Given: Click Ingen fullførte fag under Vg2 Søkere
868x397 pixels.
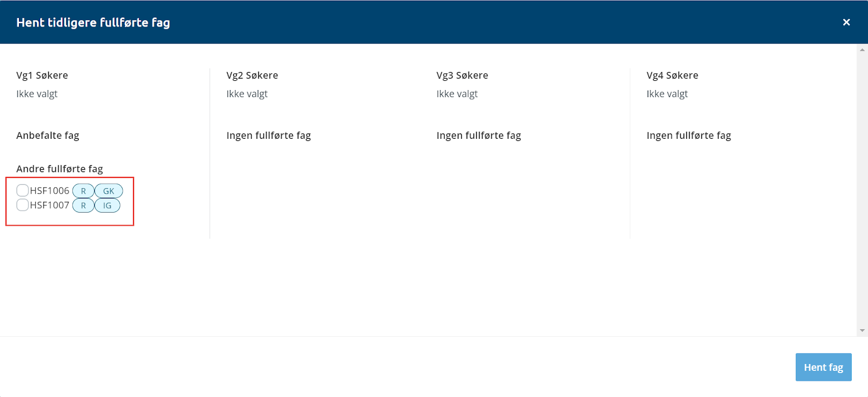Looking at the screenshot, I should pos(269,136).
